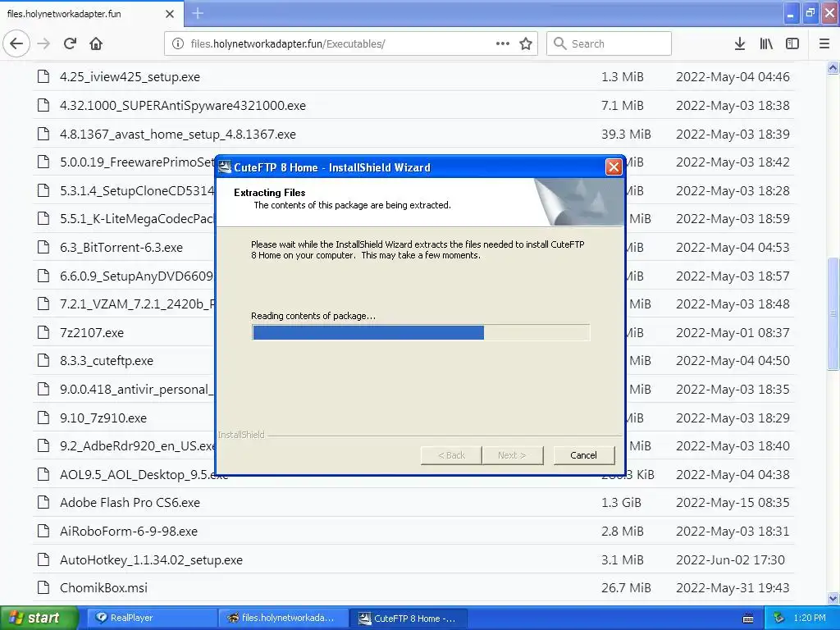
Task: Open a new browser tab
Action: coord(197,13)
